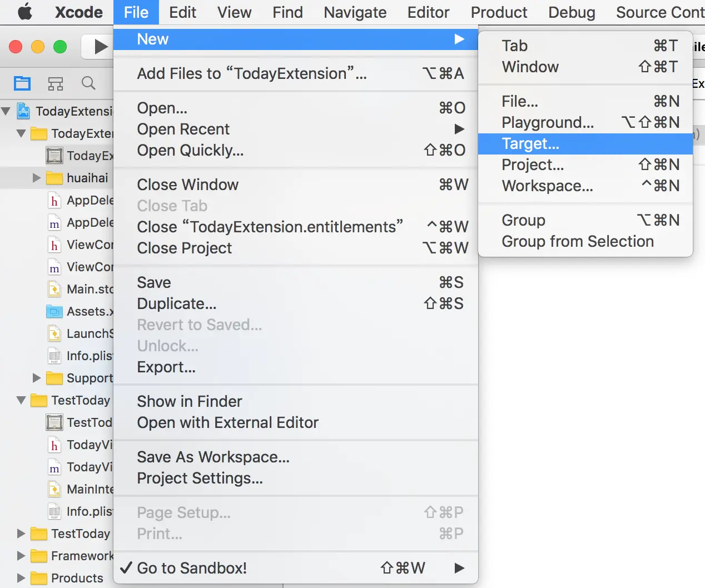
Task: Select the Project navigator folder icon
Action: click(22, 83)
